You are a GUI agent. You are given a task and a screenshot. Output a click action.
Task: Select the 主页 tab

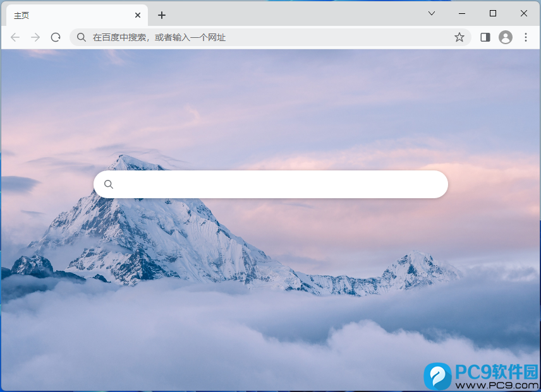(x=77, y=16)
